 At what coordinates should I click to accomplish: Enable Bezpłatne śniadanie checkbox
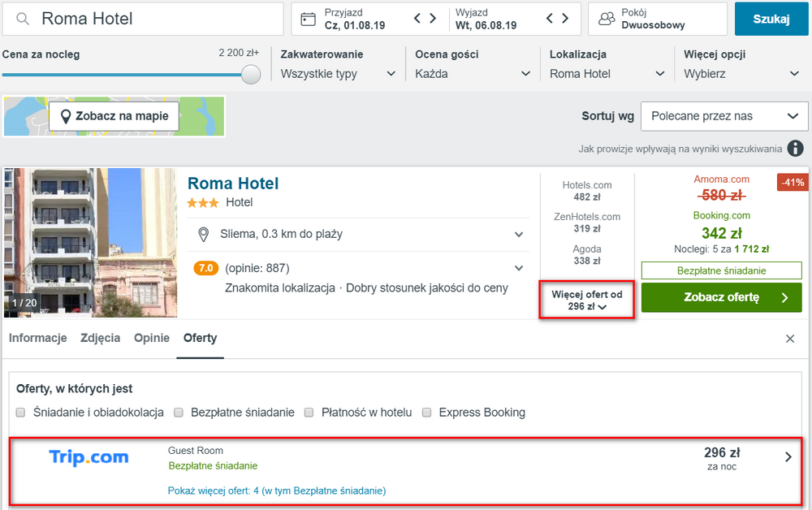179,413
